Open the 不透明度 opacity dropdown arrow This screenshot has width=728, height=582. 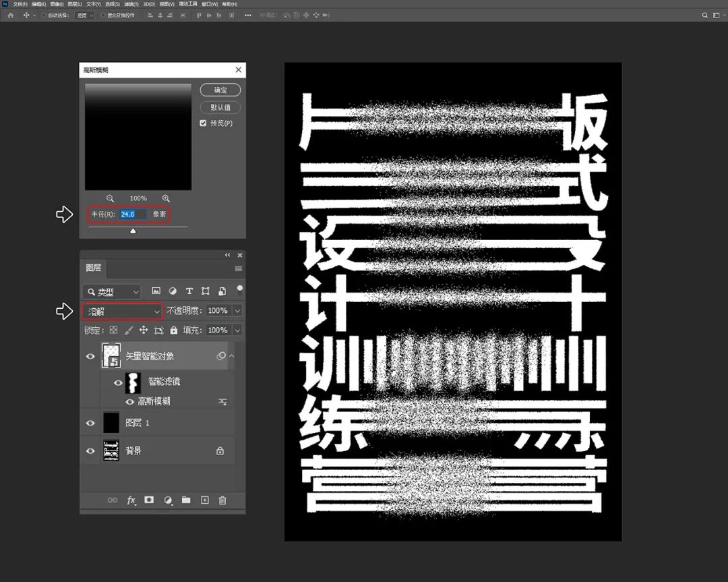(x=237, y=311)
